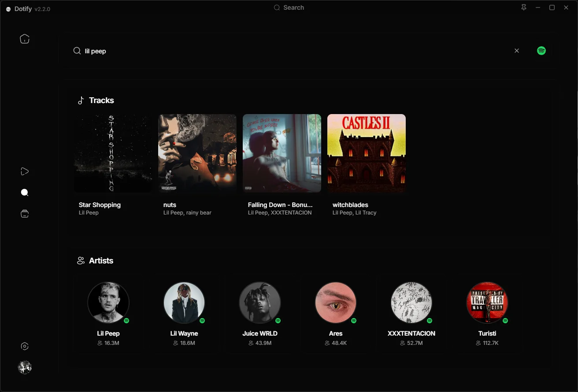Open the Lil Peep artist photo

tap(108, 303)
